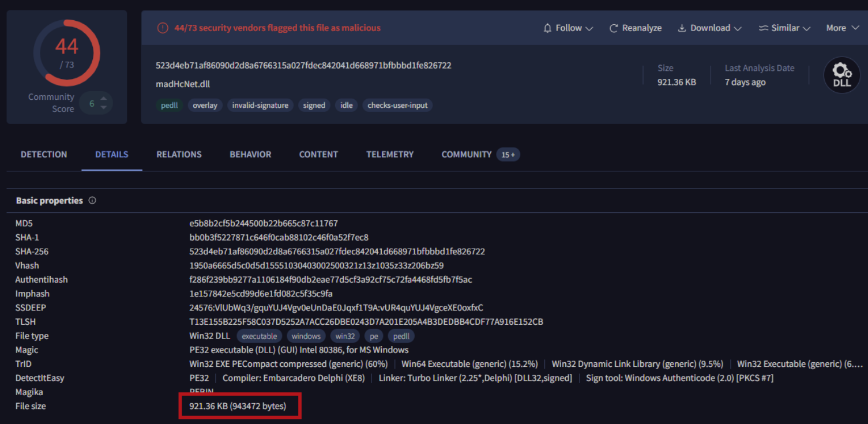Viewport: 868px width, 424px height.
Task: Click the Download arrow icon
Action: click(682, 28)
